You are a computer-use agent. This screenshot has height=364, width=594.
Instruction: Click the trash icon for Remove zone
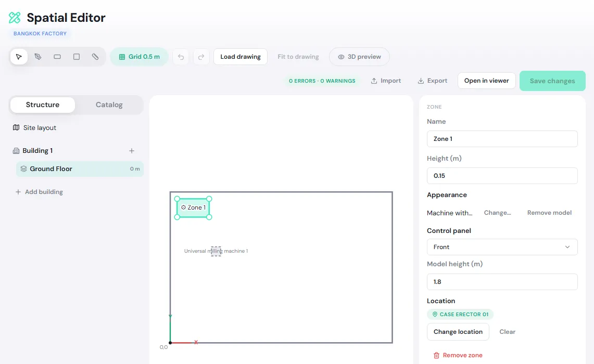coord(436,355)
